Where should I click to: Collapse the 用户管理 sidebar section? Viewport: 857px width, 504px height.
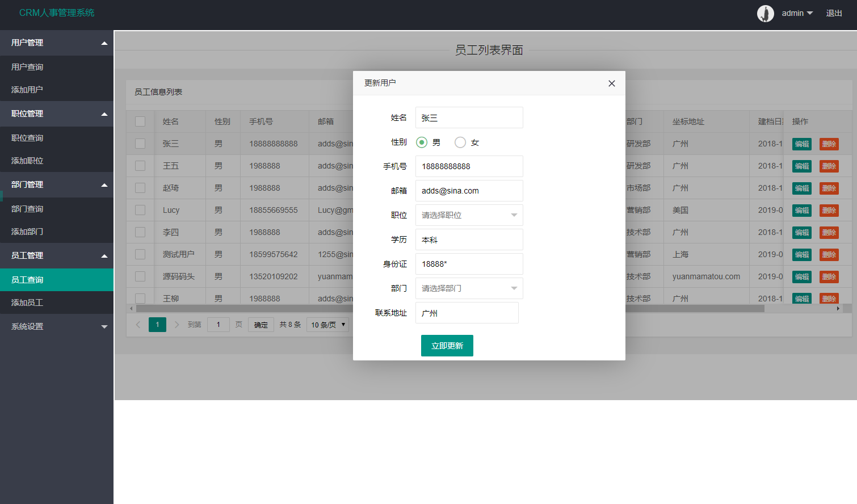coord(57,43)
